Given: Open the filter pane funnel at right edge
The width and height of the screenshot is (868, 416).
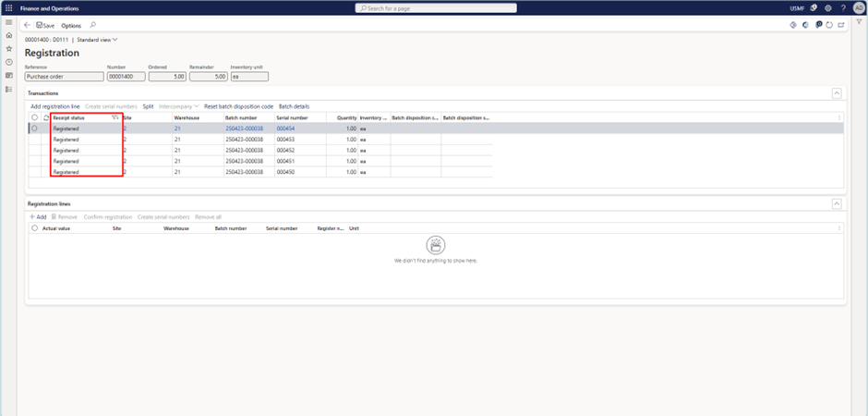Looking at the screenshot, I should pyautogui.click(x=859, y=21).
